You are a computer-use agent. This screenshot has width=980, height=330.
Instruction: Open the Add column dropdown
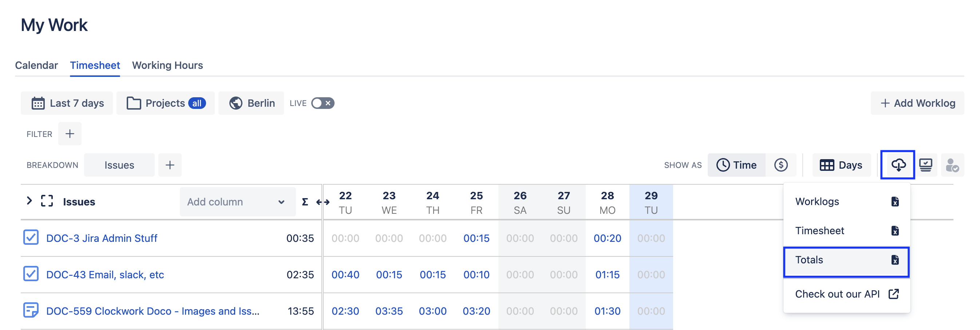237,202
